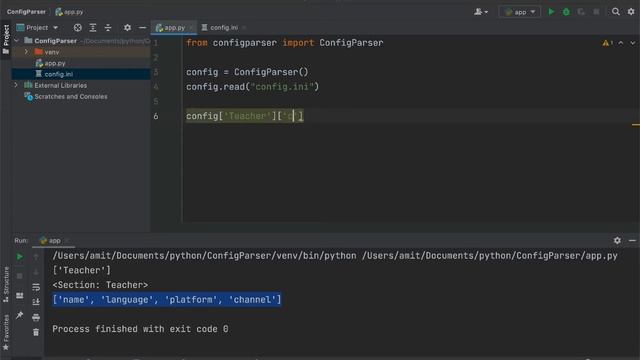The height and width of the screenshot is (360, 640).
Task: Toggle soft-wrap in Run console
Action: [x=36, y=287]
